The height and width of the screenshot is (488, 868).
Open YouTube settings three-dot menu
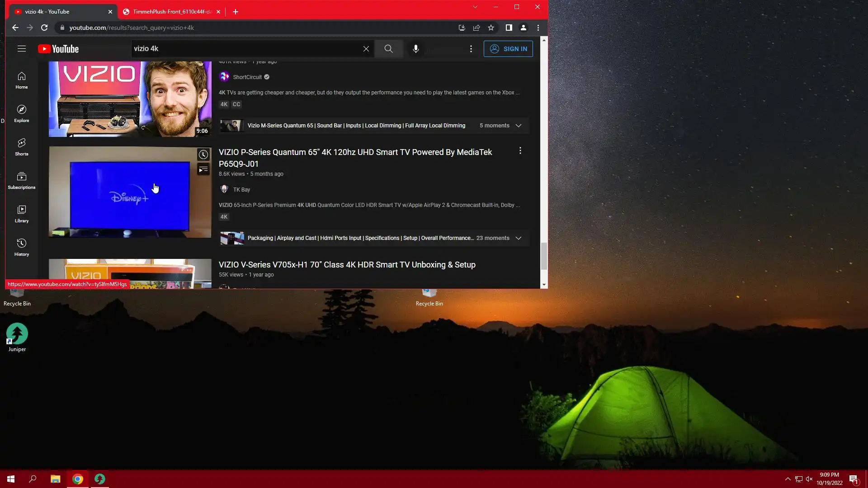tap(471, 49)
